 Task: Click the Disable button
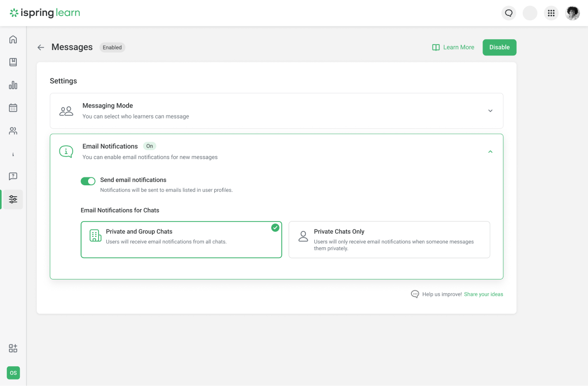pos(499,48)
